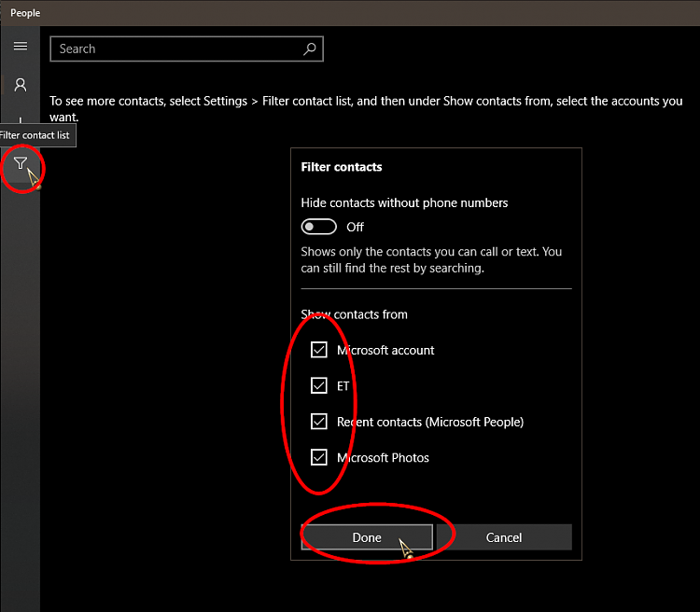The image size is (700, 612).
Task: Open the hamburger navigation menu
Action: 21,47
